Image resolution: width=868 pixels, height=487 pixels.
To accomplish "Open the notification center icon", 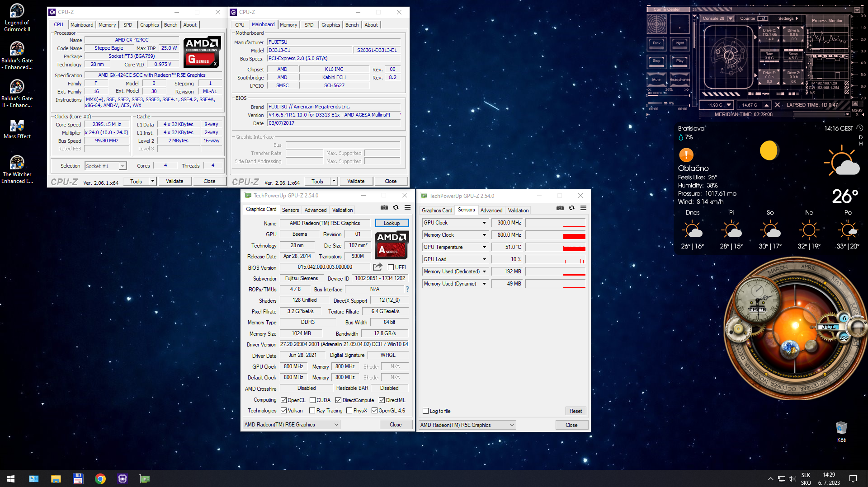I will 853,479.
